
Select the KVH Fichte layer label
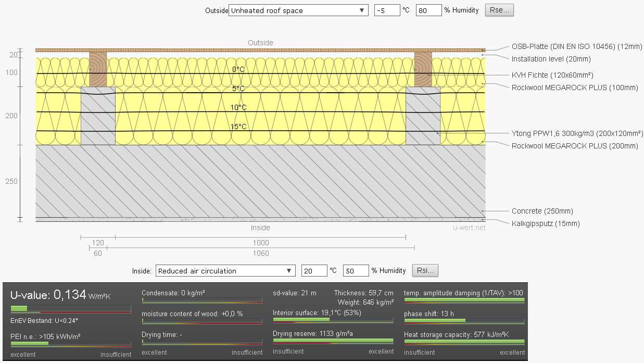coord(552,75)
